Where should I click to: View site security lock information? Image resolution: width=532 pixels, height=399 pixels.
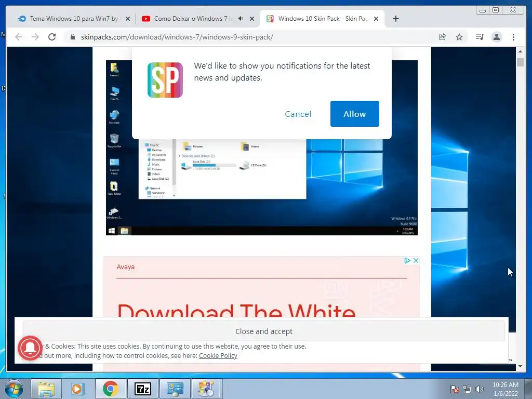(72, 37)
